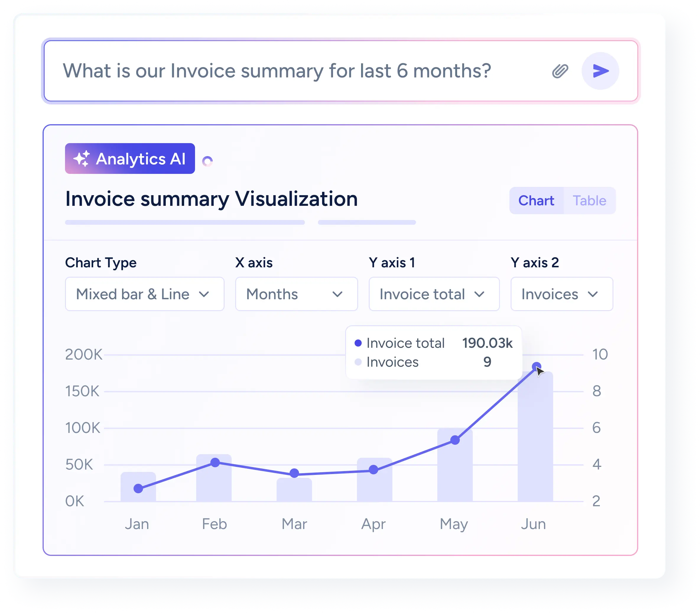Click the chevron in Mixed bar & Line
The height and width of the screenshot is (613, 700).
[x=204, y=294]
